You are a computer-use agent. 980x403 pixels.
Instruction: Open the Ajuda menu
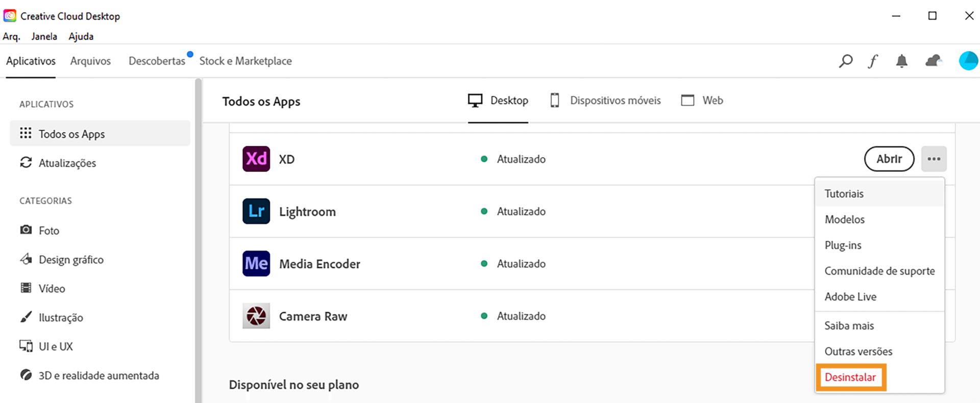click(x=81, y=36)
